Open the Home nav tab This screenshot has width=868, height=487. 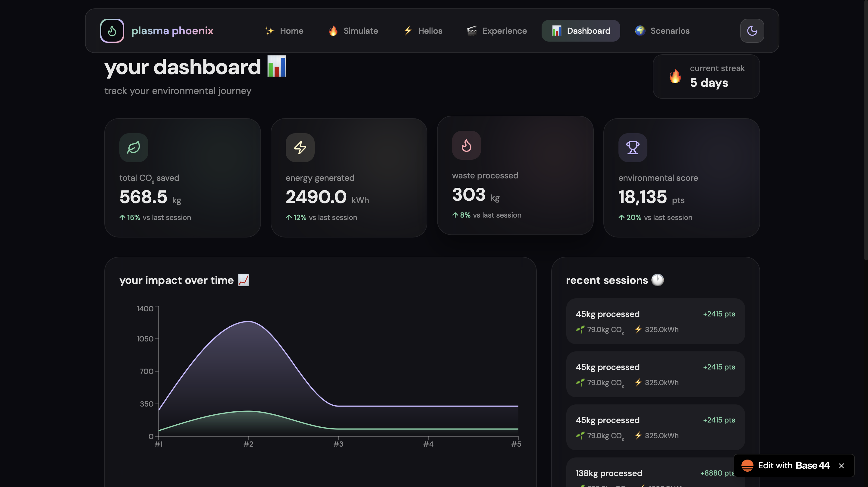coord(284,31)
